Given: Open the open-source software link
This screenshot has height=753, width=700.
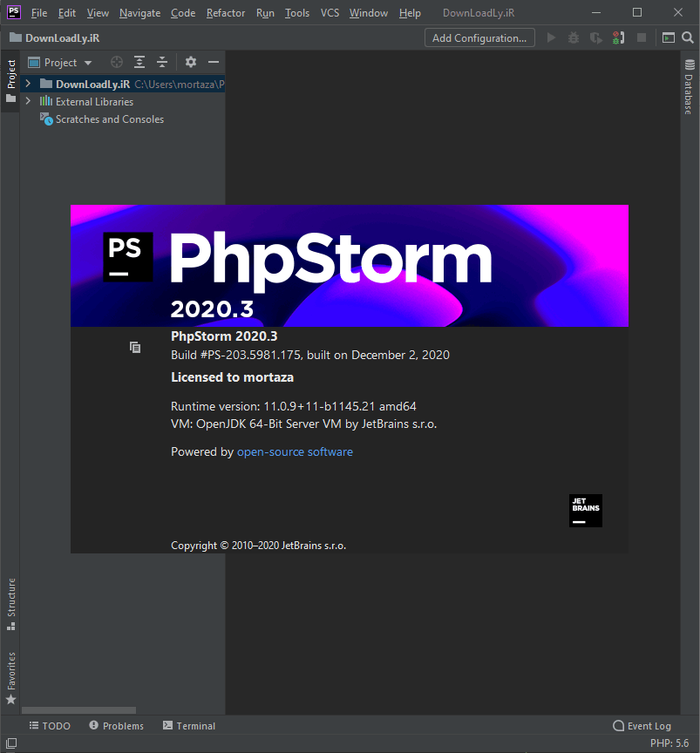Looking at the screenshot, I should pos(295,451).
